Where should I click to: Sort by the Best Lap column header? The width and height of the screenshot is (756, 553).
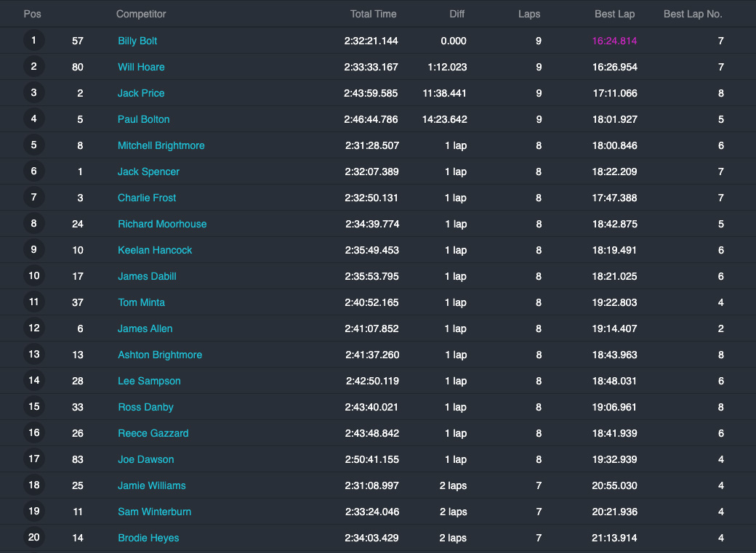615,14
